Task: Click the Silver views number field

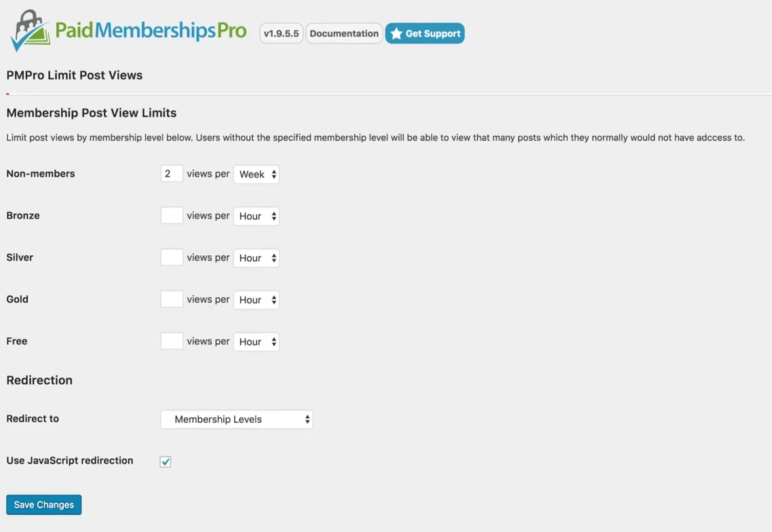Action: [172, 258]
